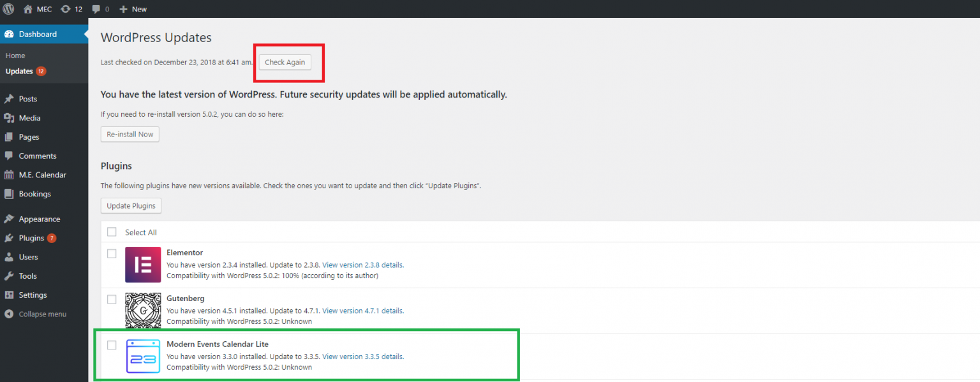Open View version 3.3.5 details link

362,356
